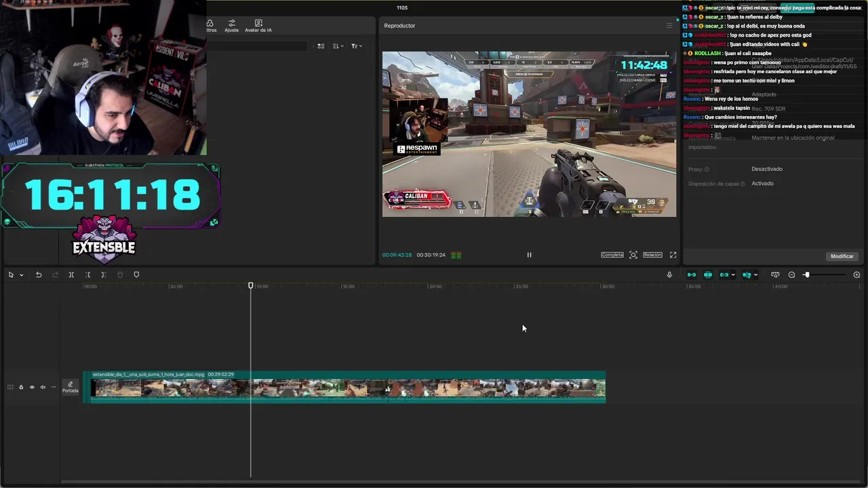
Task: Open the media sort order dropdown
Action: point(338,46)
